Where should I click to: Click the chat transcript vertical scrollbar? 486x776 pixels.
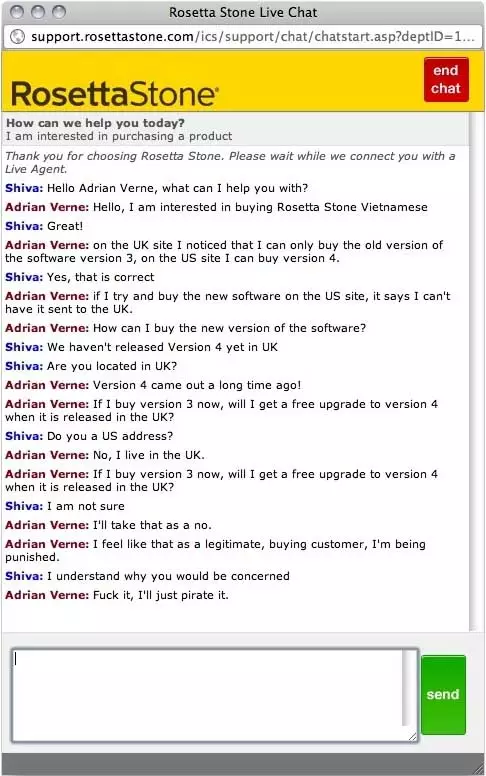(x=476, y=371)
